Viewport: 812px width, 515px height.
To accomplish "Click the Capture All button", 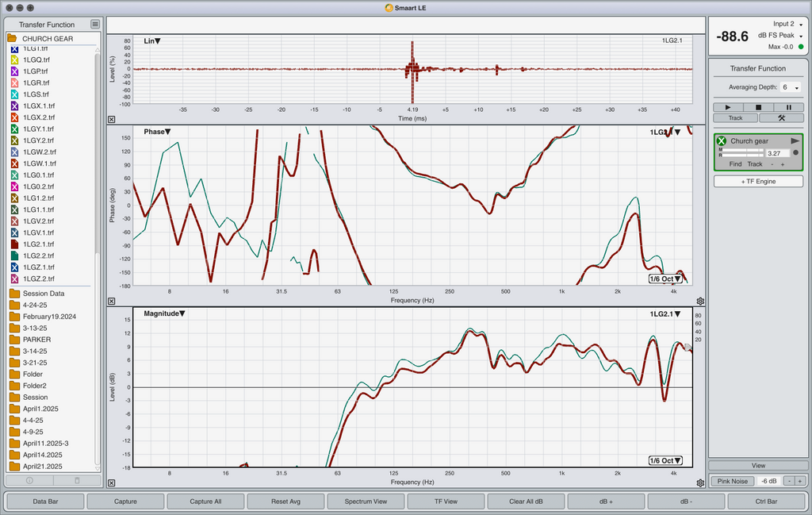I will [x=205, y=502].
